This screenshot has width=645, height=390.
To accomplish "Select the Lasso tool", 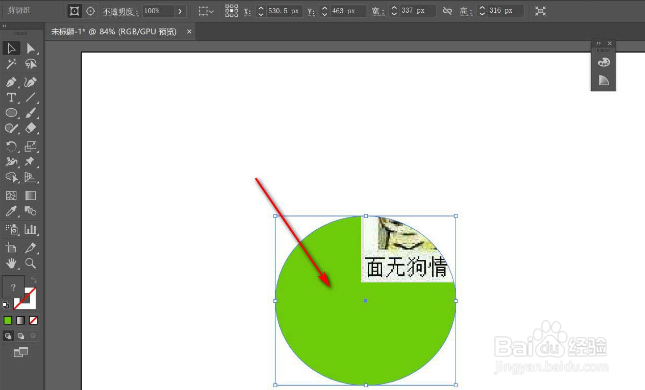I will (30, 64).
